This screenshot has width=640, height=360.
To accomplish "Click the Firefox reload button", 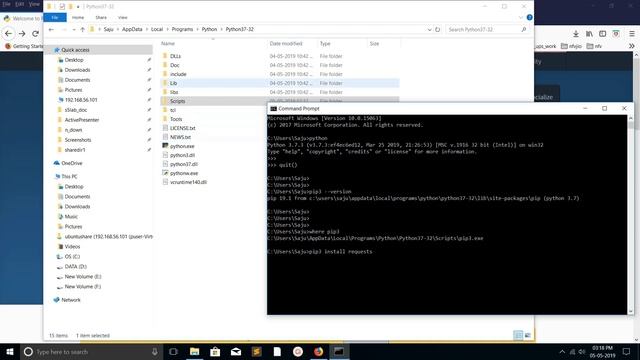I will (36, 33).
